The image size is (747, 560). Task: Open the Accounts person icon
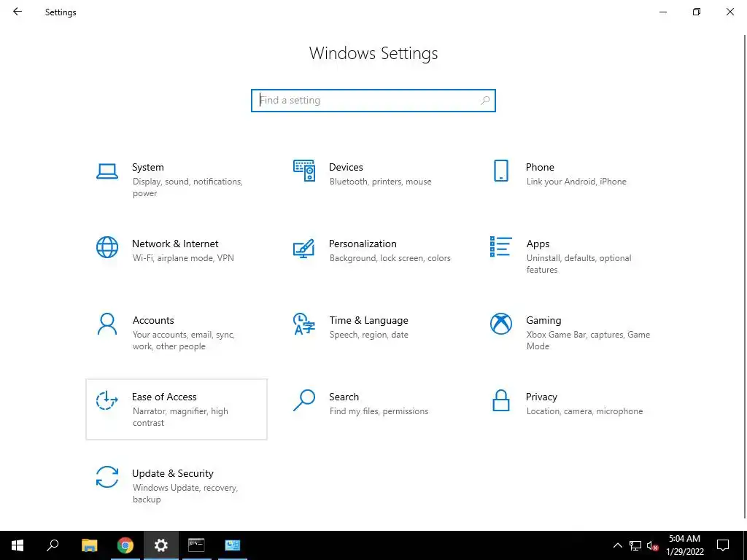[107, 324]
